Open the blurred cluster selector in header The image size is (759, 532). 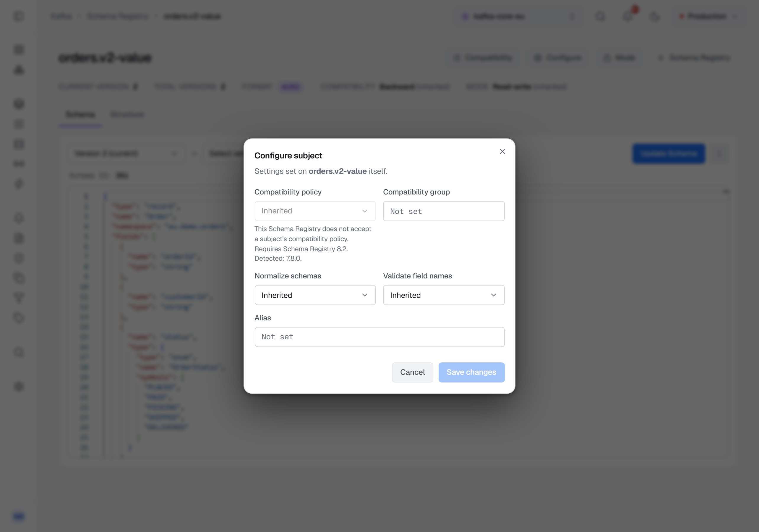[x=518, y=16]
